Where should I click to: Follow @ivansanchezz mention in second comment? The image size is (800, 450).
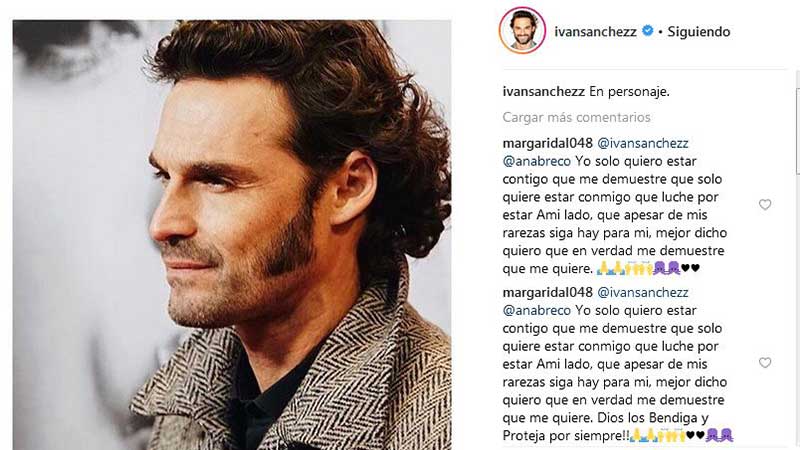[643, 292]
